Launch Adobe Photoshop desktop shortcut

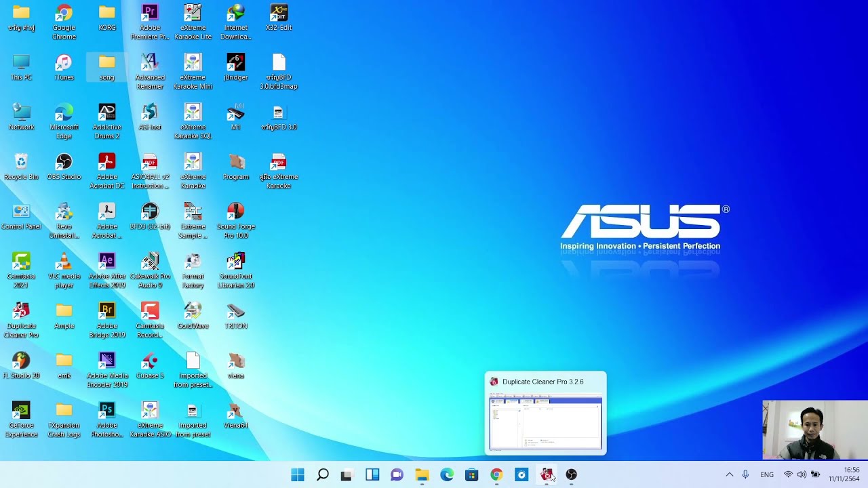point(107,420)
